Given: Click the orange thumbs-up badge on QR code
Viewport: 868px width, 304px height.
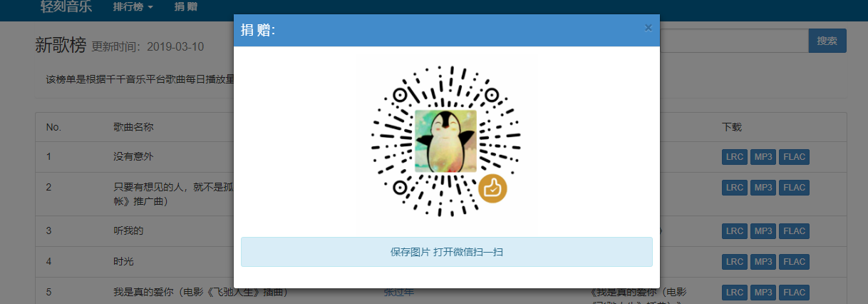Looking at the screenshot, I should 492,188.
